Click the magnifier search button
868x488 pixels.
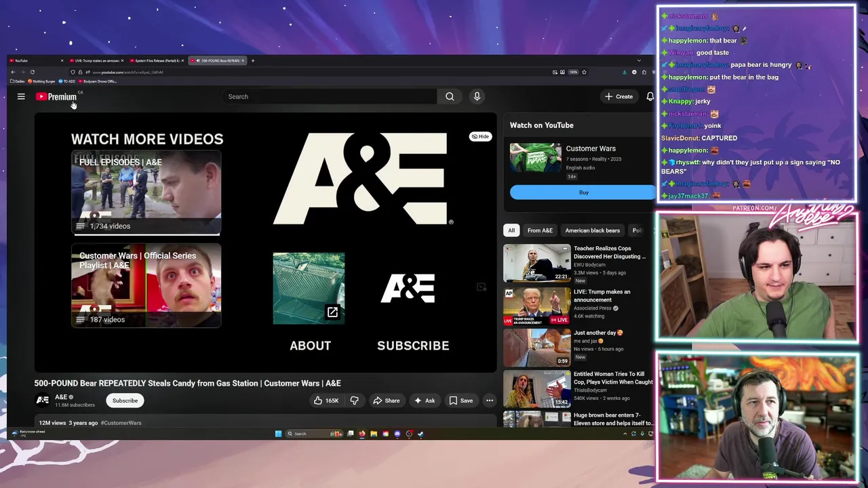[x=450, y=96]
